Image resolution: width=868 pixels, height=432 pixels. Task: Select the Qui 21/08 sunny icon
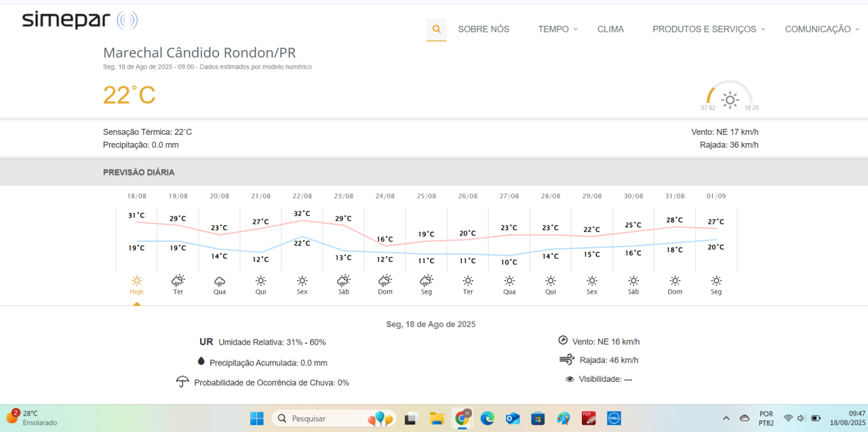[261, 280]
